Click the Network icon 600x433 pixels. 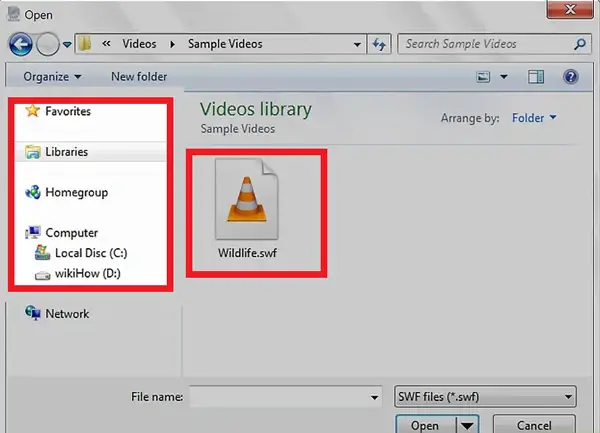pos(33,313)
